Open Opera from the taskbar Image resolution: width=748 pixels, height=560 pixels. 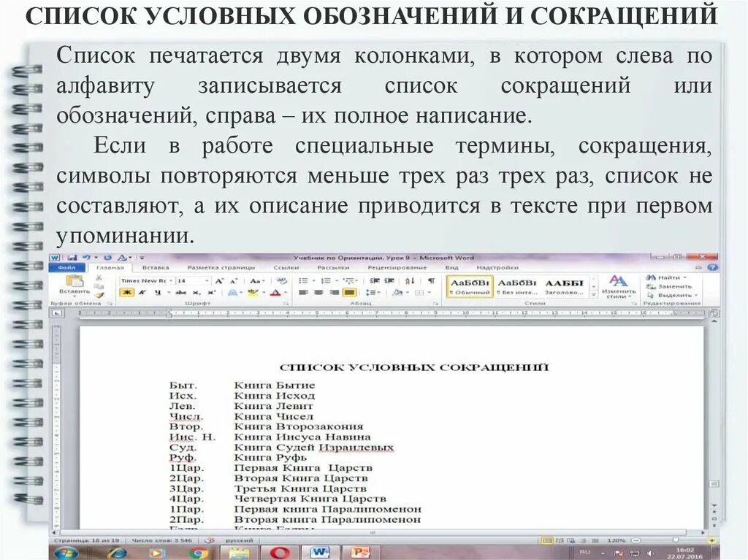tap(280, 553)
